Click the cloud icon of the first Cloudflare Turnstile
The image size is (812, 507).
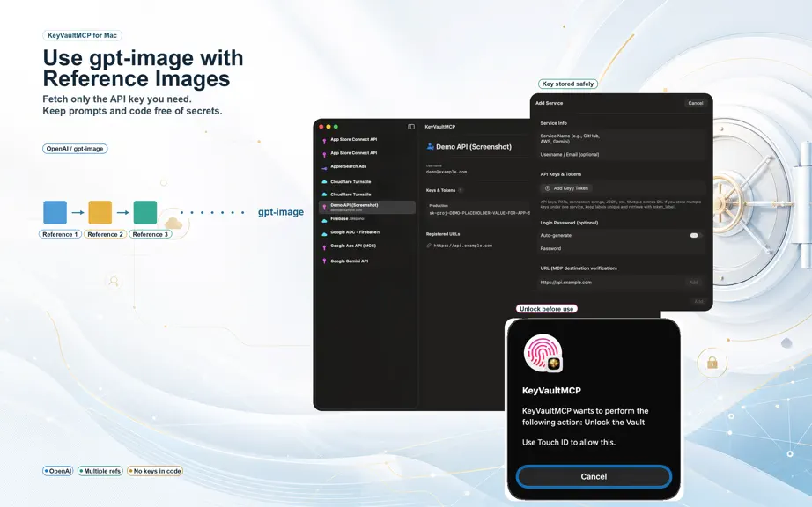click(x=324, y=182)
